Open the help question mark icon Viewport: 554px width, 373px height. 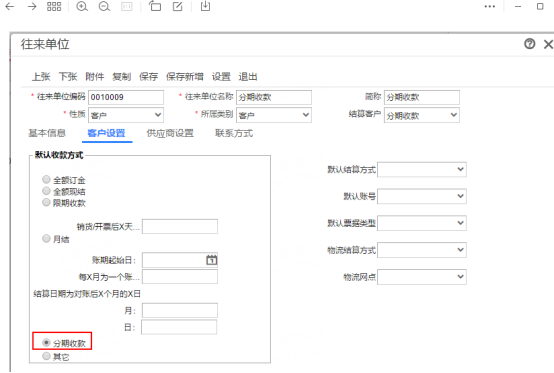[x=529, y=44]
